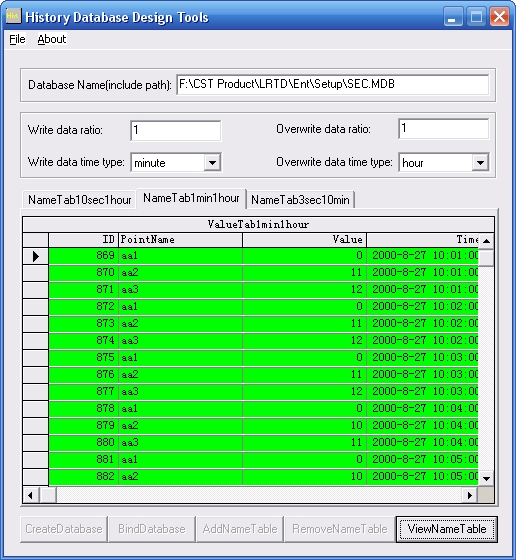Switch to the NameTab10sec1hour tab
This screenshot has height=560, width=516.
click(80, 200)
